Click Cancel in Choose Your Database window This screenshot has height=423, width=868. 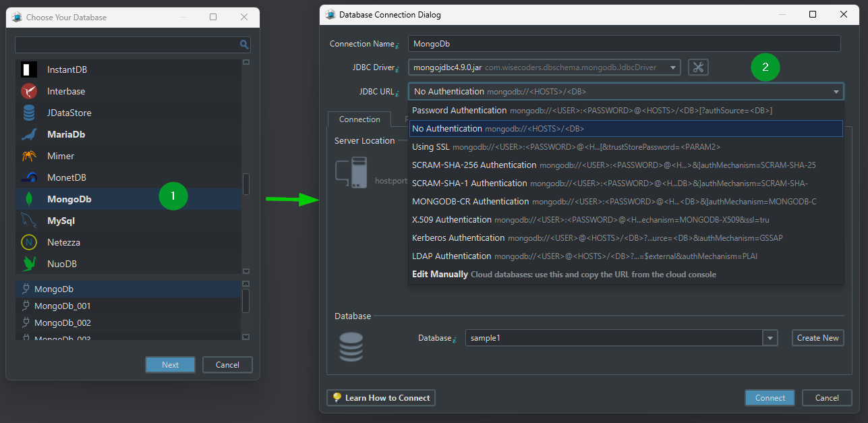pos(227,365)
